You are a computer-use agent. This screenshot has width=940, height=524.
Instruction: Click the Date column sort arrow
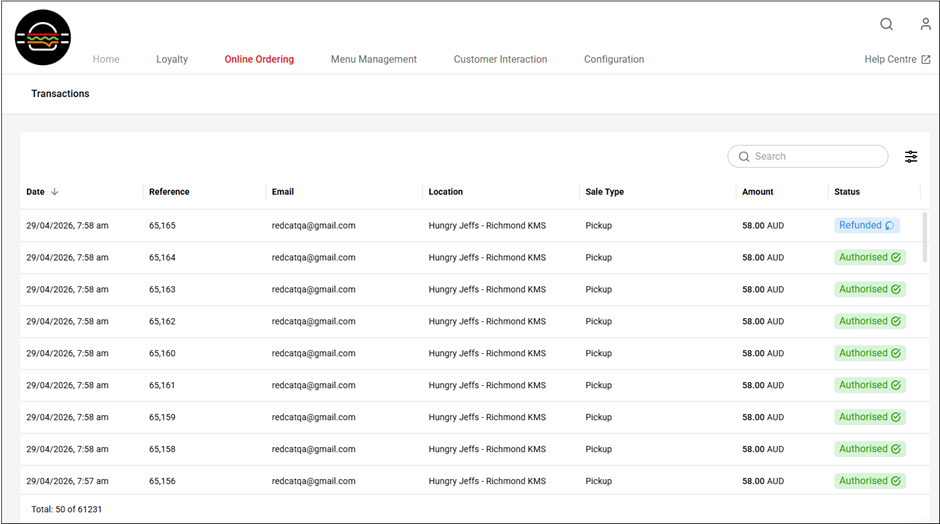(55, 192)
